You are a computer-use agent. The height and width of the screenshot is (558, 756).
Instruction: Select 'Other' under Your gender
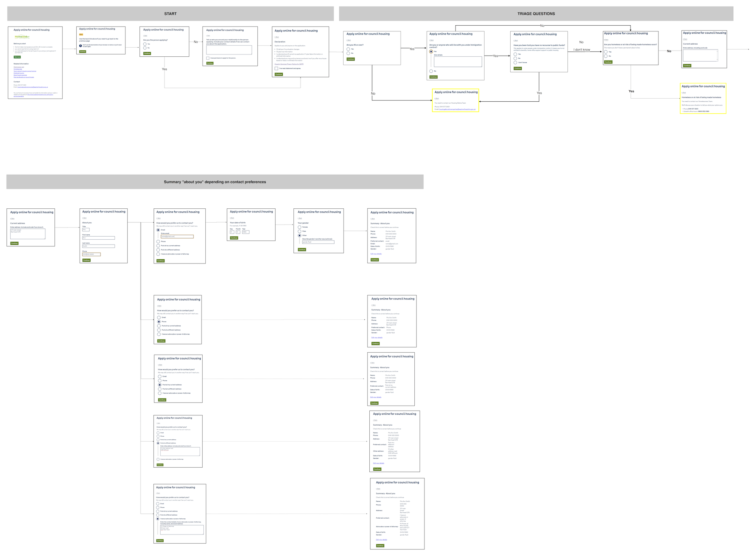[x=299, y=236]
